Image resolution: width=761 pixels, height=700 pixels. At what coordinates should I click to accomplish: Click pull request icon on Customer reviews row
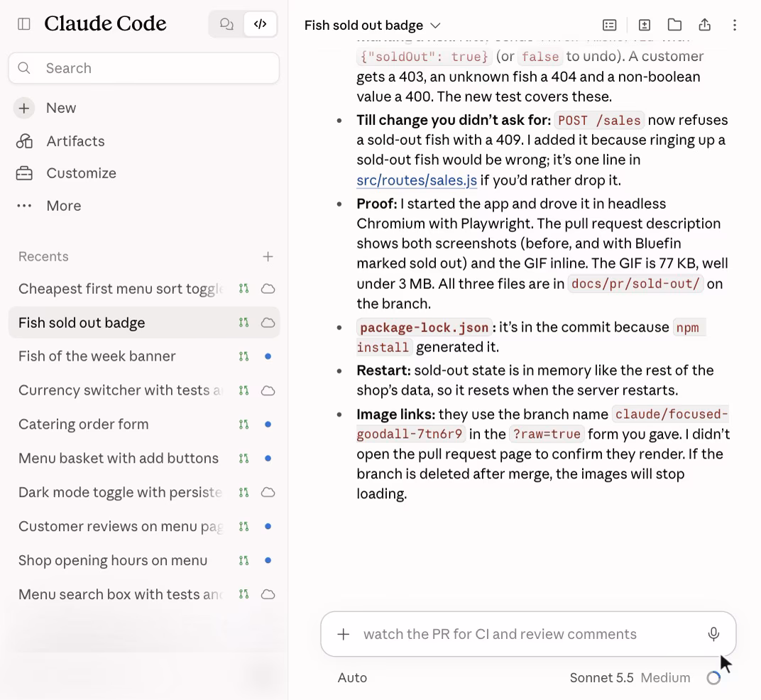243,526
